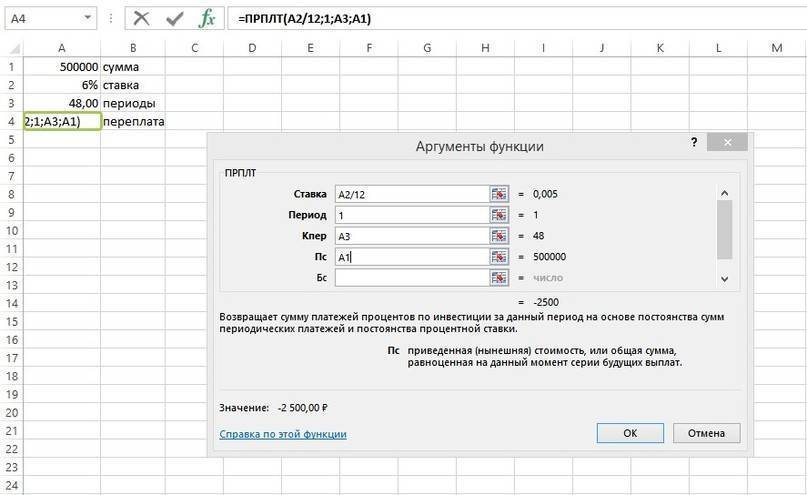Click the Бс range selector icon

(499, 278)
